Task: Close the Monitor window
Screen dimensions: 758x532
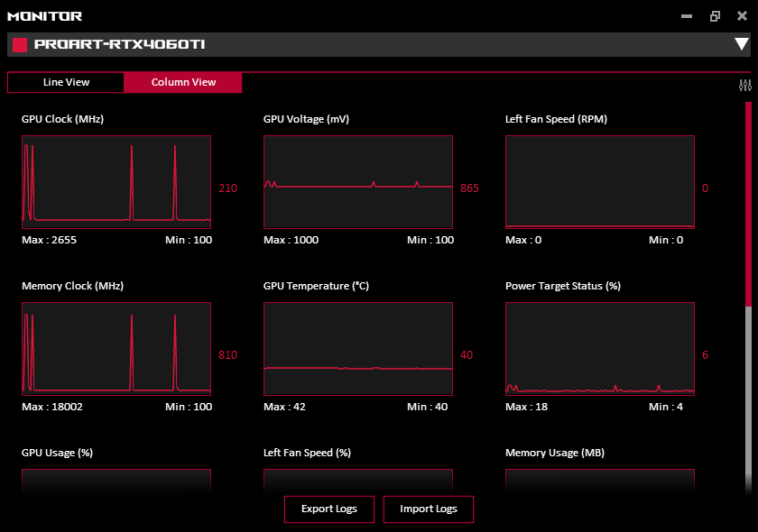Action: [742, 16]
